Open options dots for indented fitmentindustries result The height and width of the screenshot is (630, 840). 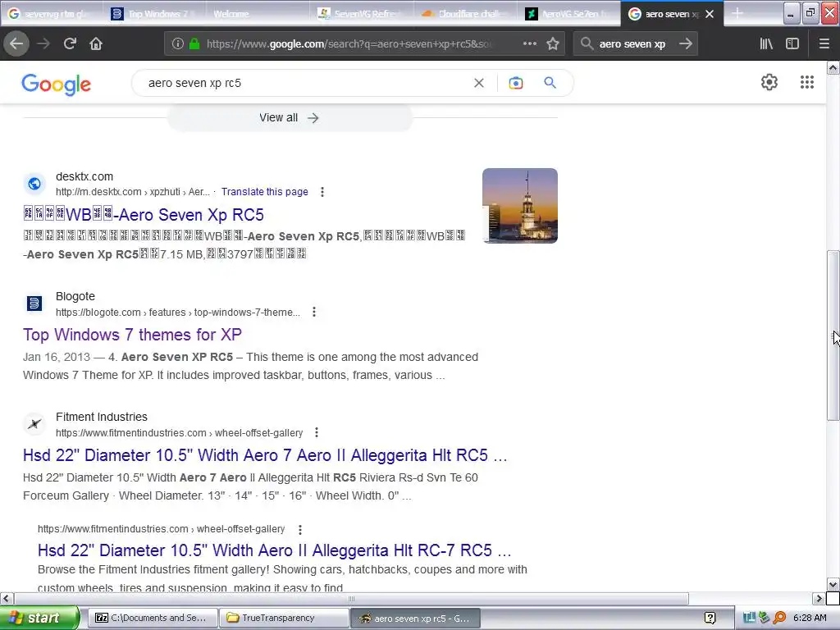[300, 529]
